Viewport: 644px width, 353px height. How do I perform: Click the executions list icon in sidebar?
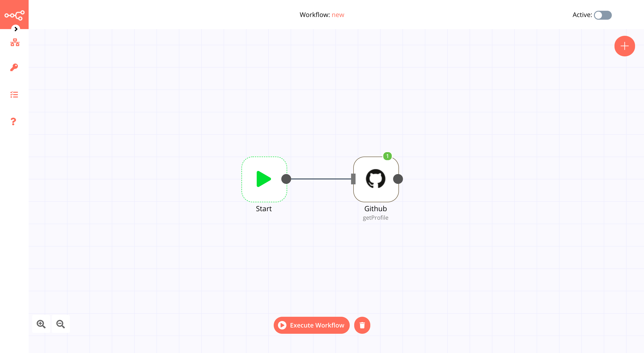14,95
